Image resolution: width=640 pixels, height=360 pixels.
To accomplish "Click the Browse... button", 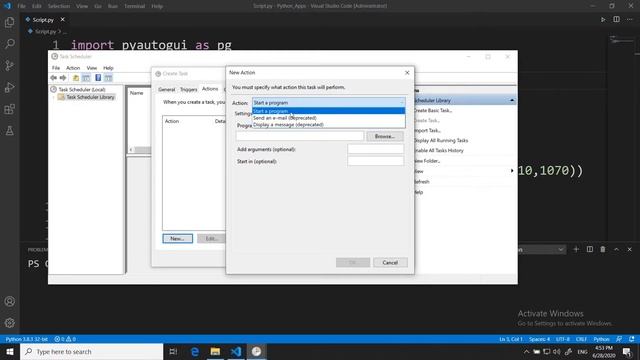I will pos(384,136).
